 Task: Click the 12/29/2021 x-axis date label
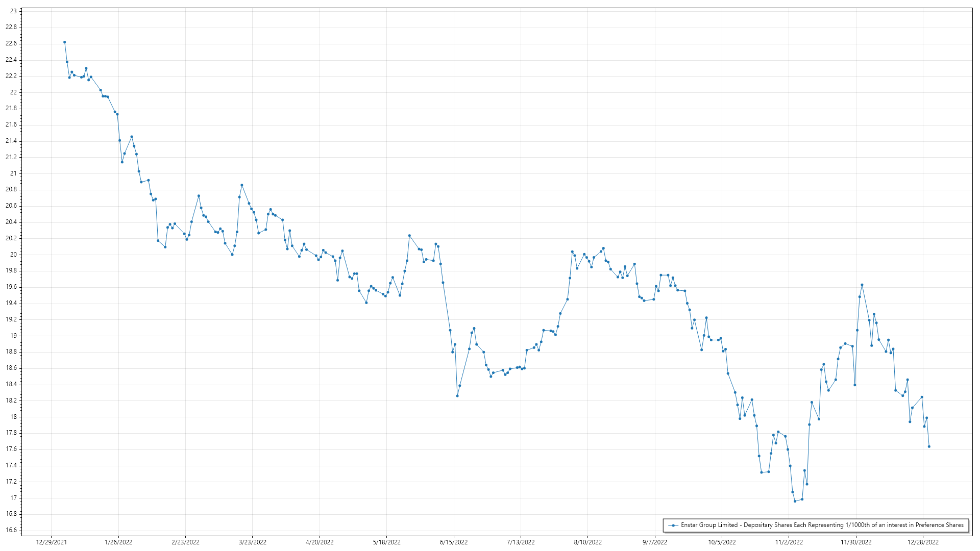coord(51,542)
